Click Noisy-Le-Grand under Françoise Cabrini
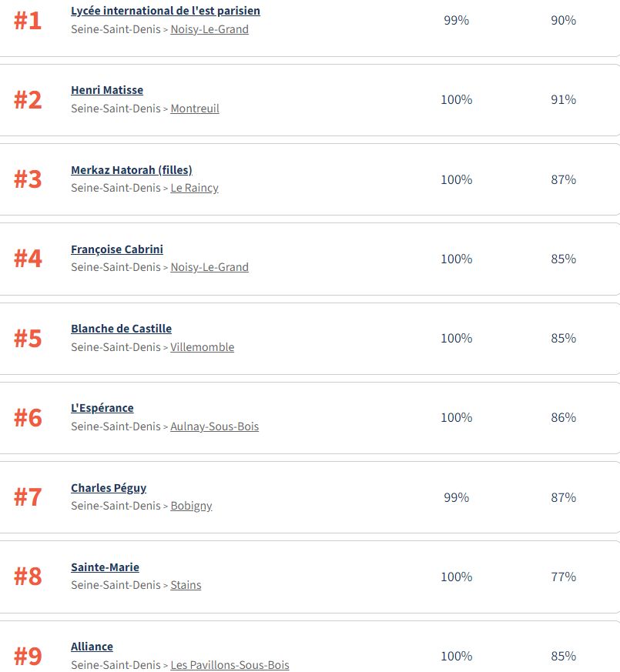The image size is (620, 672). coord(209,267)
